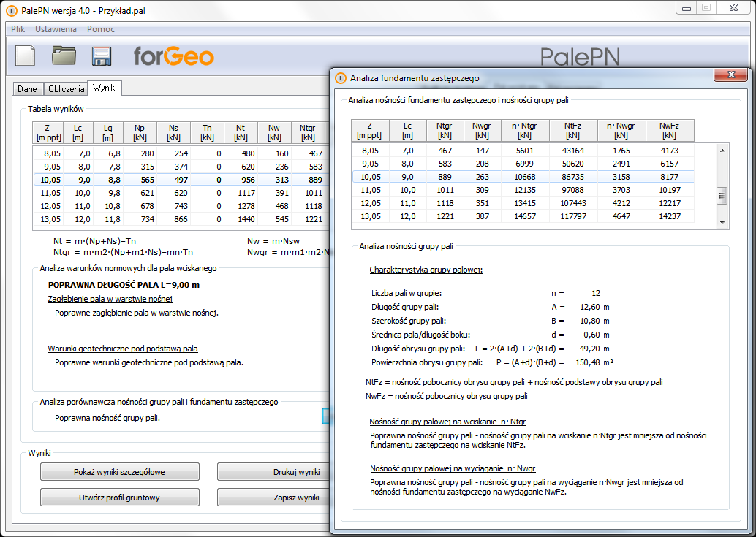
Task: Open the Ustawienia menu
Action: pyautogui.click(x=56, y=29)
